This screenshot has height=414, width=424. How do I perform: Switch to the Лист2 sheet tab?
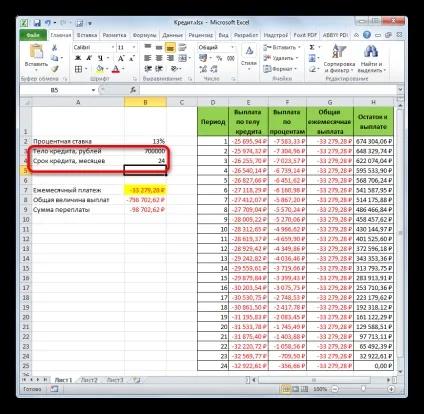(x=89, y=380)
